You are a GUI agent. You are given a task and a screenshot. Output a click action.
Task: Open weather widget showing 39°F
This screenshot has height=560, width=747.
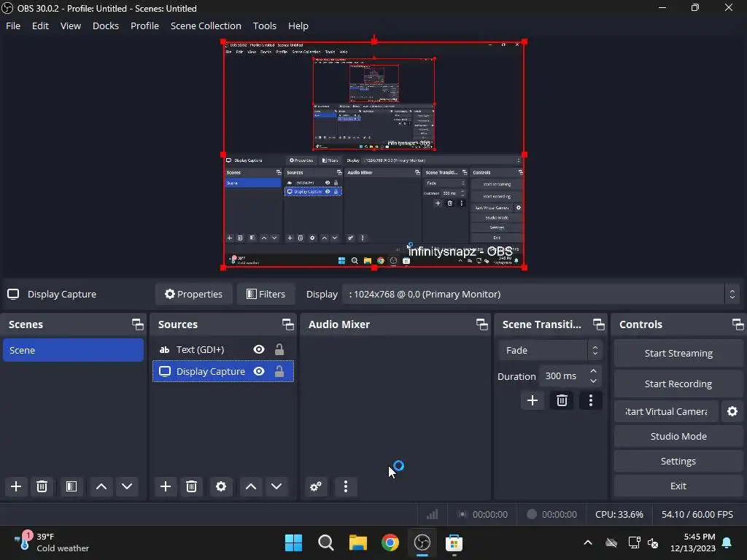52,542
